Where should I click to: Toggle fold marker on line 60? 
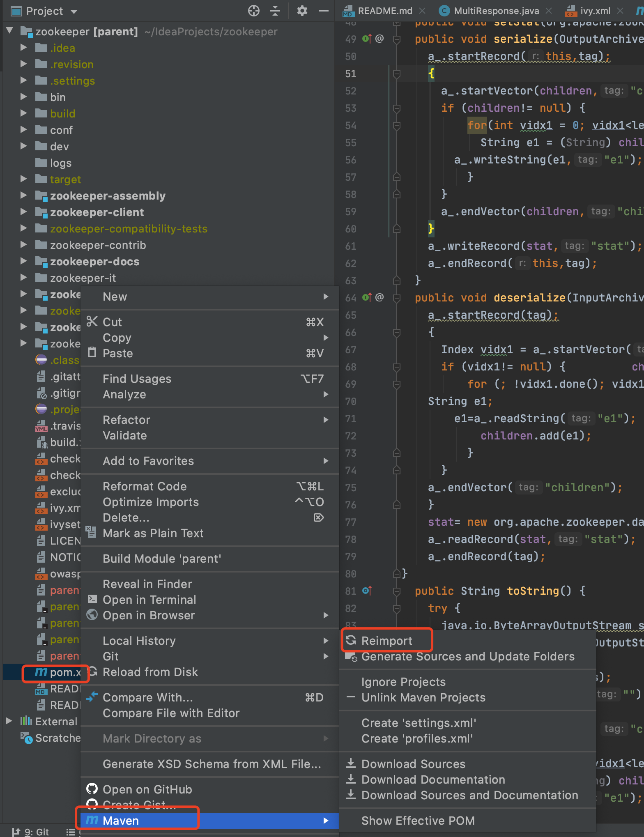(x=397, y=229)
